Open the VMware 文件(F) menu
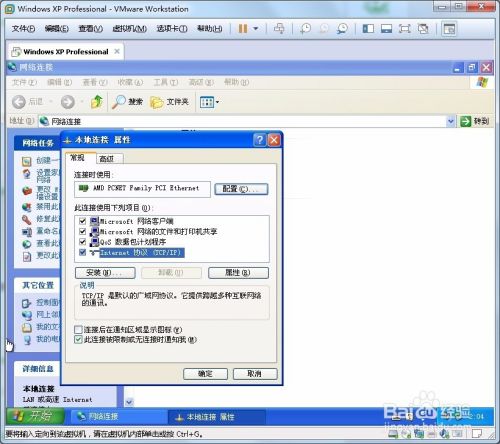 [x=23, y=29]
